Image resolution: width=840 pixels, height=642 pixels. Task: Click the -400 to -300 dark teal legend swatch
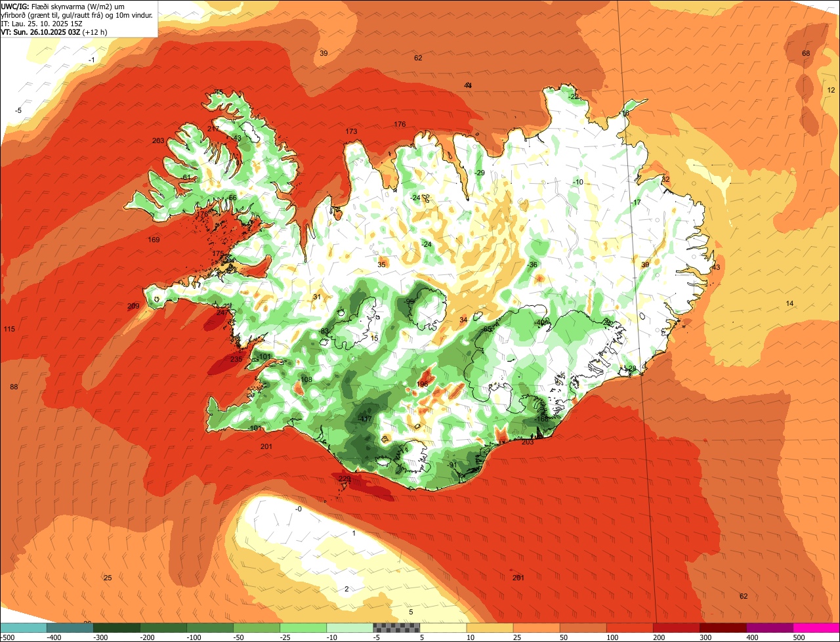[70, 628]
